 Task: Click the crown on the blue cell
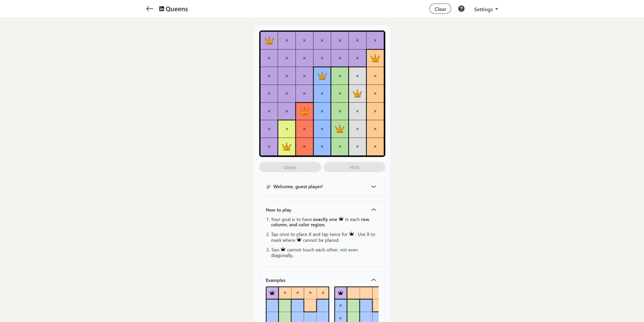322,75
